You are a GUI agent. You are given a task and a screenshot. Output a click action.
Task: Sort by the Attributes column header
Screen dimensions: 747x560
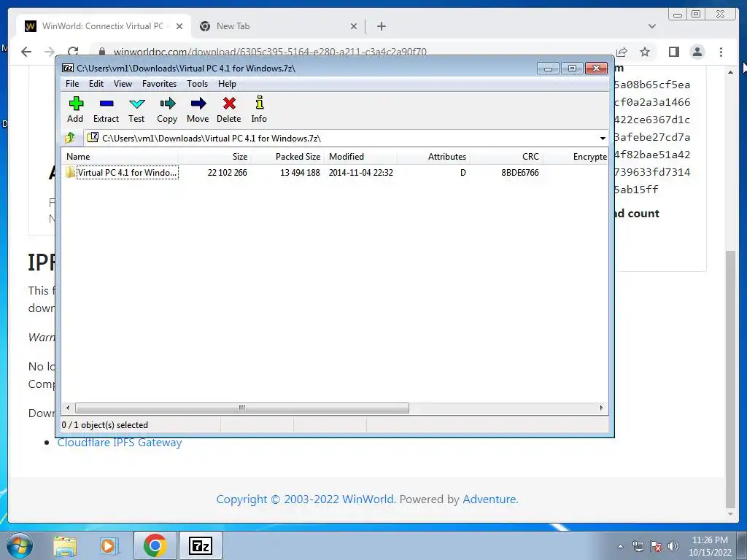point(433,157)
